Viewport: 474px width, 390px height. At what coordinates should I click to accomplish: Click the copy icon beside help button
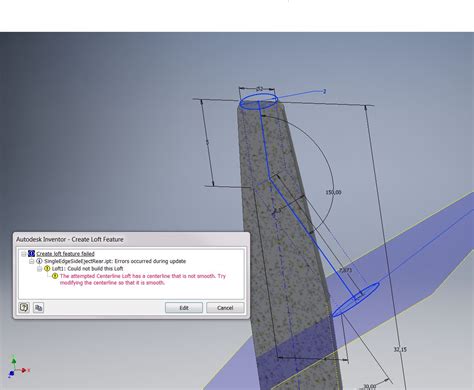(x=38, y=307)
